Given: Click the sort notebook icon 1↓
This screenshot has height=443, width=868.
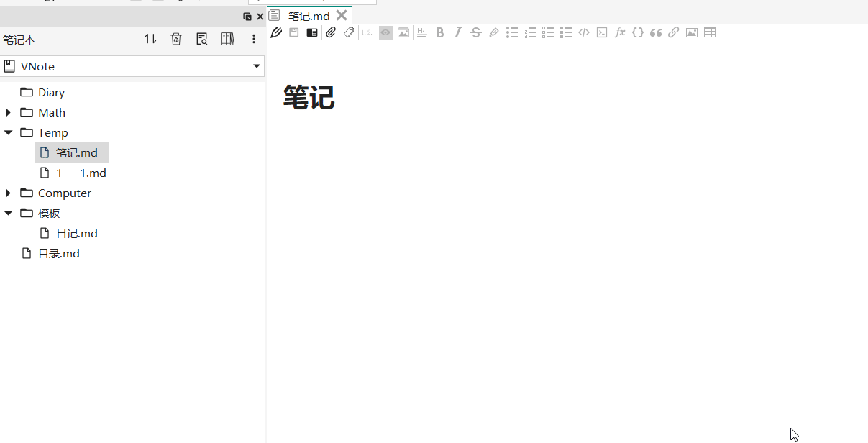Looking at the screenshot, I should point(150,39).
